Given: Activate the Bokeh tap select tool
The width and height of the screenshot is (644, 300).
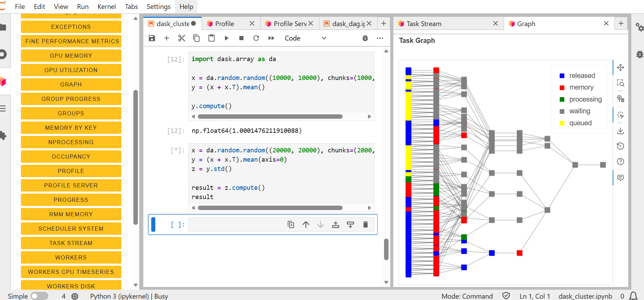Looking at the screenshot, I should (620, 115).
